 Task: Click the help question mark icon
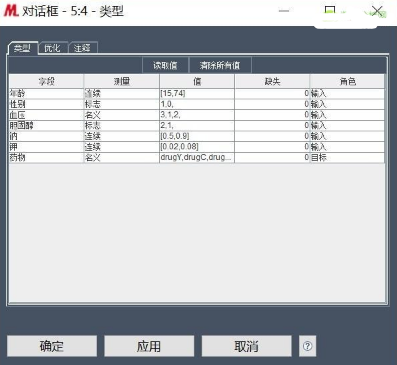click(307, 346)
